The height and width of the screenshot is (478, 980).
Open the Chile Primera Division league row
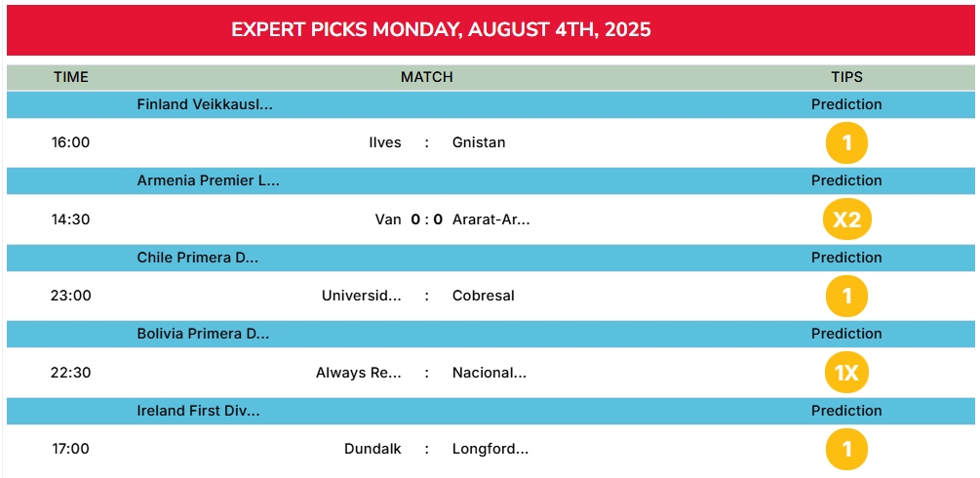tap(490, 258)
